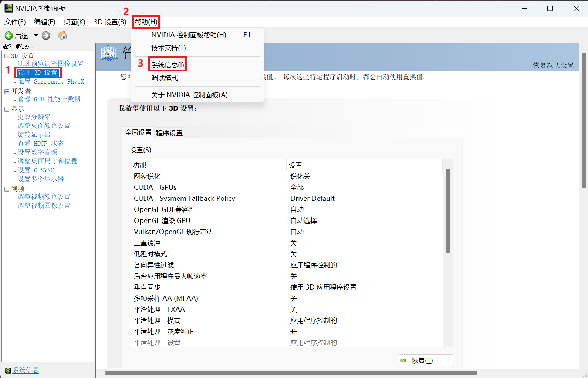This screenshot has width=588, height=378.
Task: Collapse the 视频 tree node
Action: pos(7,189)
